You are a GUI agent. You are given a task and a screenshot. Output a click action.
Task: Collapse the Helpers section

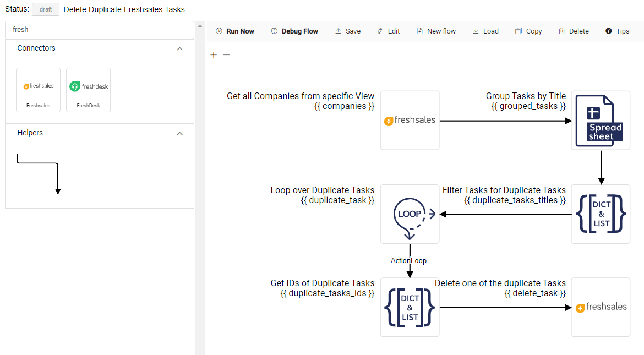179,134
